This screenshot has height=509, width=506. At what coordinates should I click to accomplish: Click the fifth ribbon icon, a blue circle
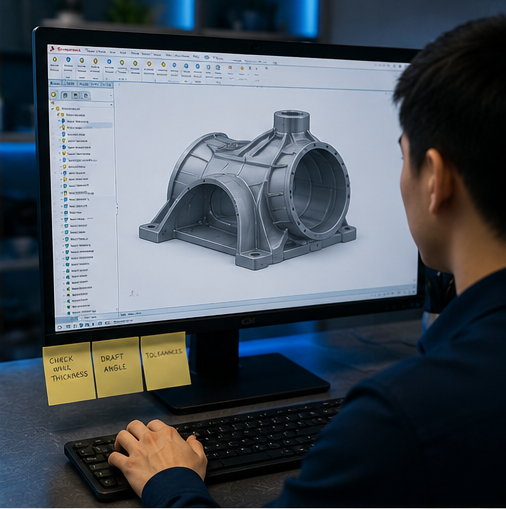point(109,62)
